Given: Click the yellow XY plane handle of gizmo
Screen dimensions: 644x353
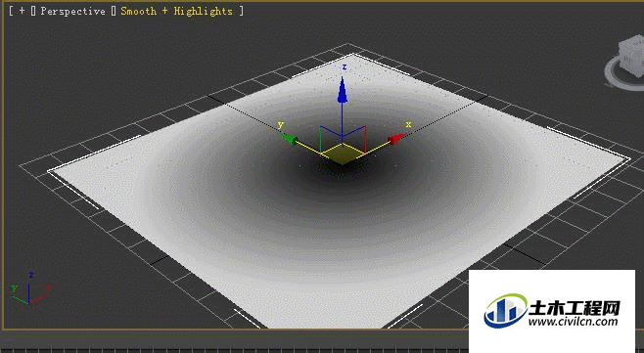Looking at the screenshot, I should (343, 154).
